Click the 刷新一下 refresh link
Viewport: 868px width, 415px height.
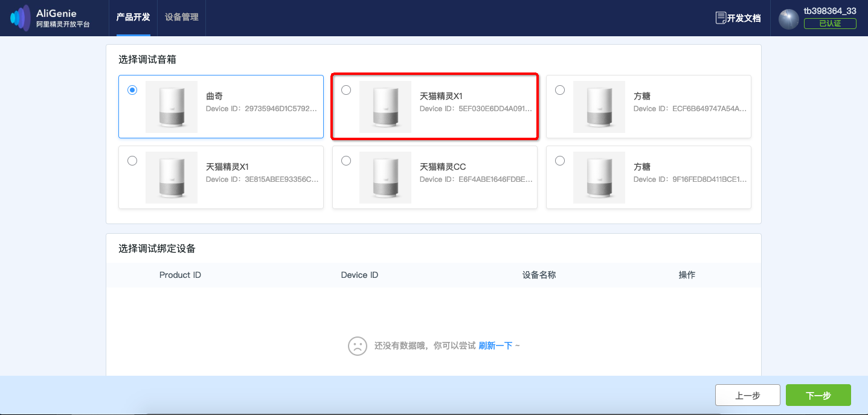tap(495, 346)
